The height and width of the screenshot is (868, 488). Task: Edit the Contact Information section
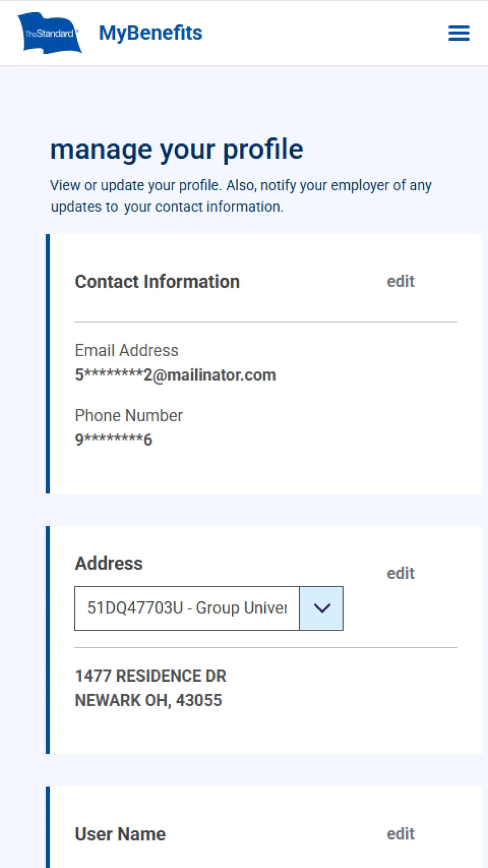[x=400, y=281]
